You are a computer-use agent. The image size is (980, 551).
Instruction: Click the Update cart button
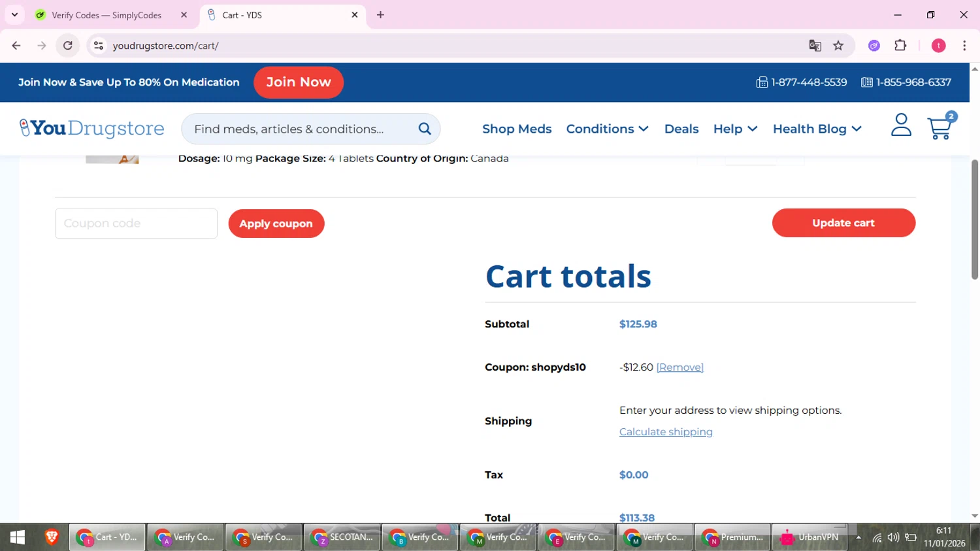pos(843,223)
